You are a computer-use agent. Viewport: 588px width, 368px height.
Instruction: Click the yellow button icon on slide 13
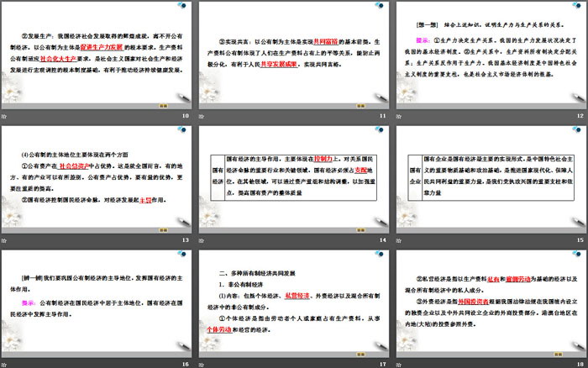(x=164, y=230)
